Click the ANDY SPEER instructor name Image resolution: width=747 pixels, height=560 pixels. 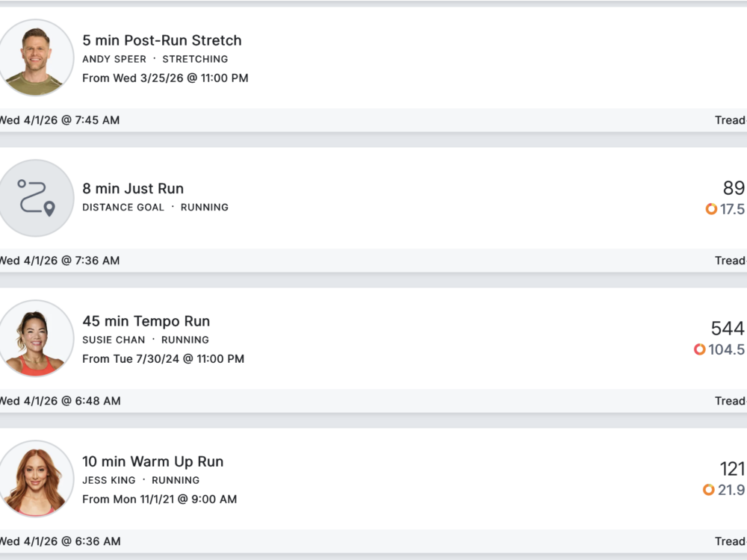tap(114, 59)
